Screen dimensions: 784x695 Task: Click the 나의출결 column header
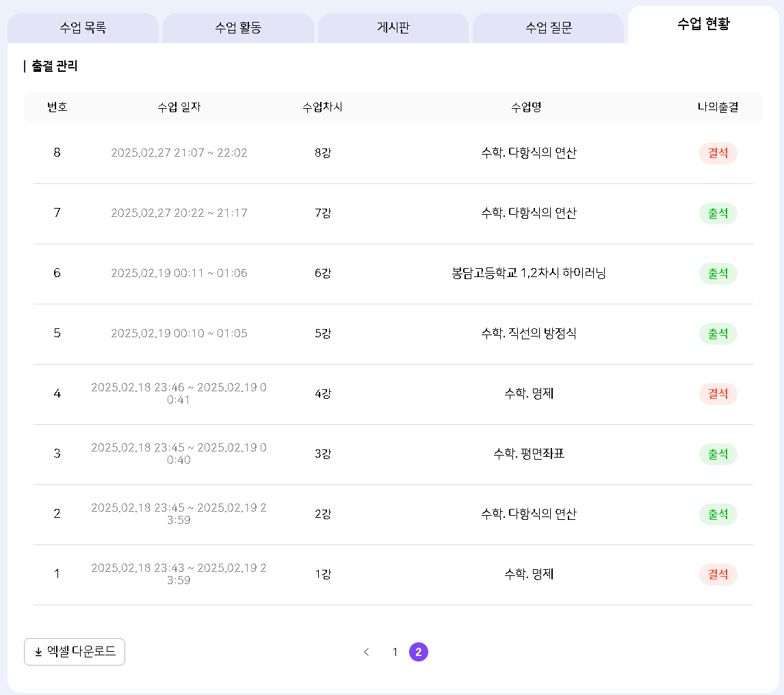point(718,107)
